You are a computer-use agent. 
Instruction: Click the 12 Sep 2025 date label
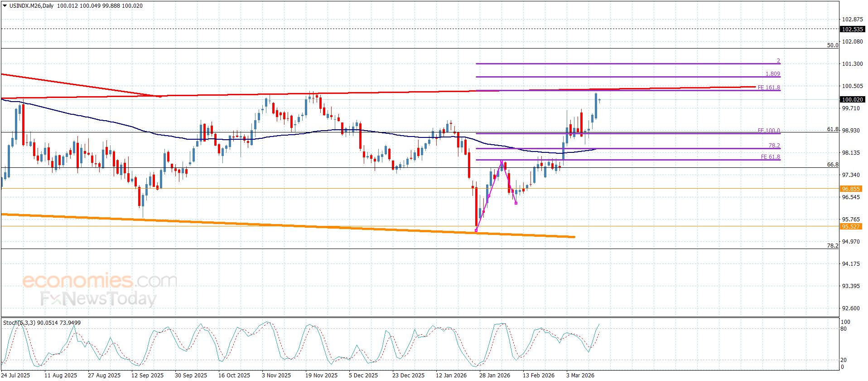coord(147,375)
